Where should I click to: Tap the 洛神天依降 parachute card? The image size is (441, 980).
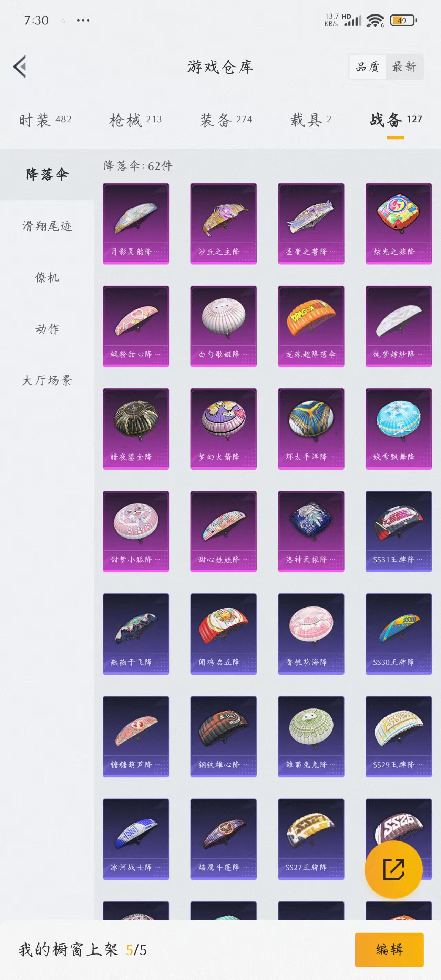(x=311, y=531)
